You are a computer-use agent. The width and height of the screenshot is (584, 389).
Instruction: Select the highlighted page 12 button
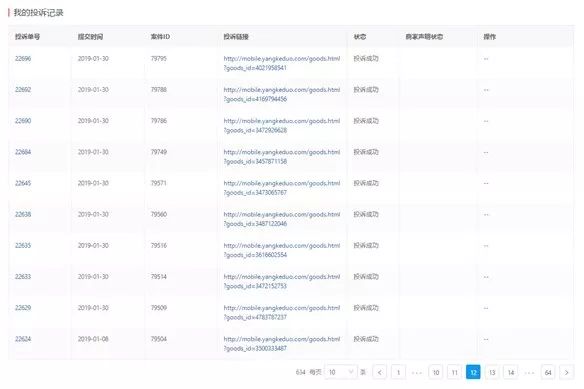473,372
